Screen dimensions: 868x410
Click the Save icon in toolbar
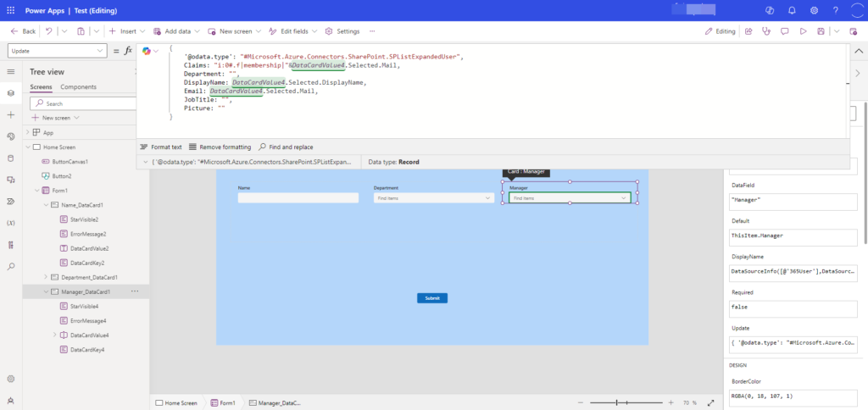point(821,31)
